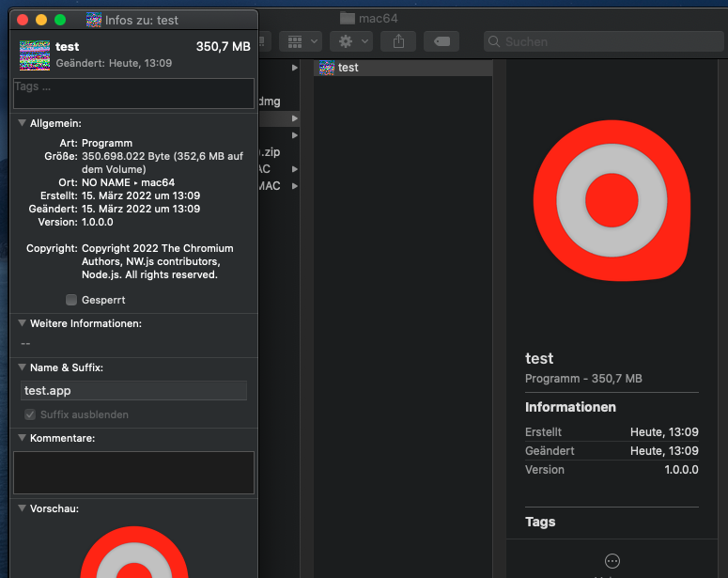Click Erstellt '15. März 2022 um 13:09' value

(x=141, y=195)
